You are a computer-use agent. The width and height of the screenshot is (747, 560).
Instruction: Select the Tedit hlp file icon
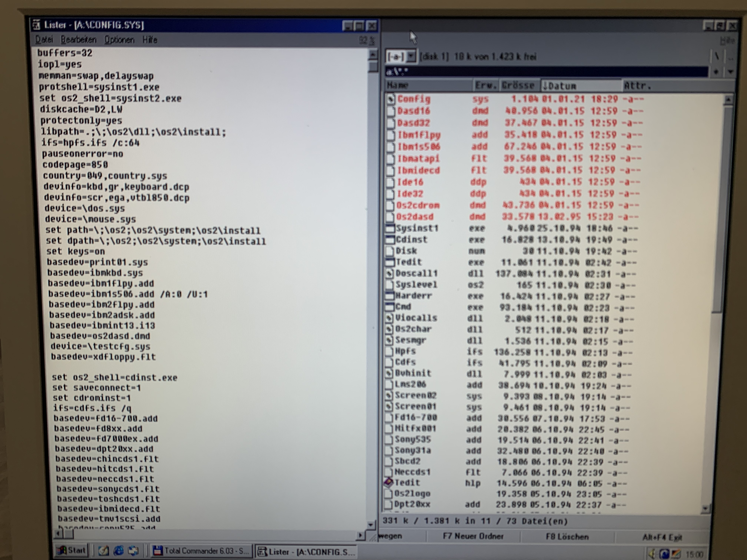coord(389,483)
